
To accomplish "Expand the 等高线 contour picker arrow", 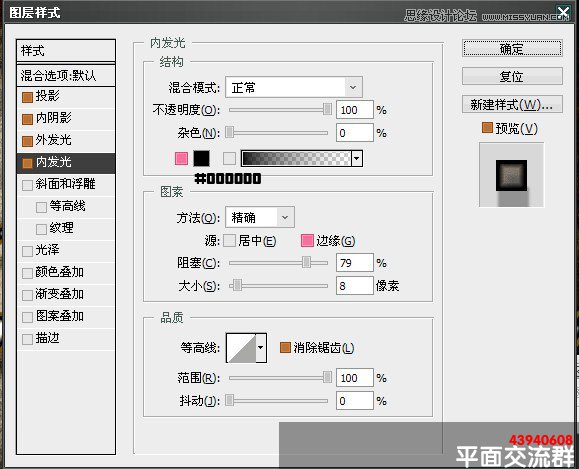I will pyautogui.click(x=261, y=348).
